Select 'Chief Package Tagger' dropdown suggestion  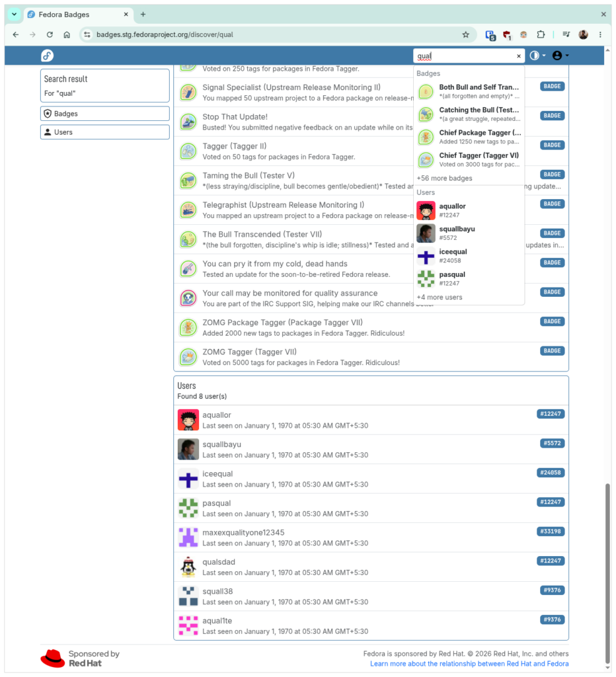pyautogui.click(x=469, y=137)
